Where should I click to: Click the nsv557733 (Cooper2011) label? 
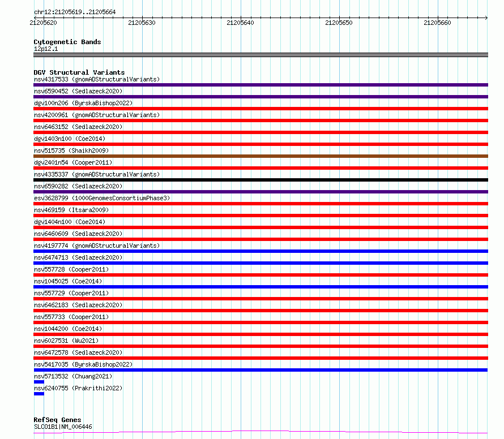point(71,317)
